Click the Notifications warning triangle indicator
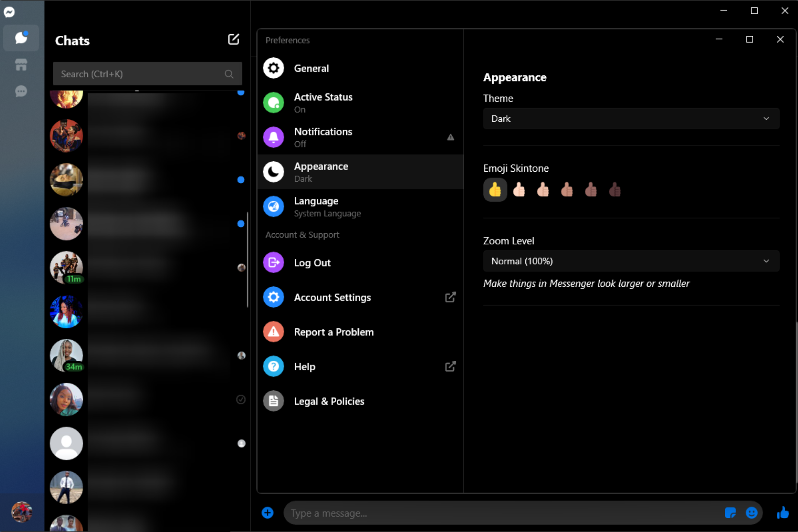Screen dimensions: 798x532 point(451,137)
